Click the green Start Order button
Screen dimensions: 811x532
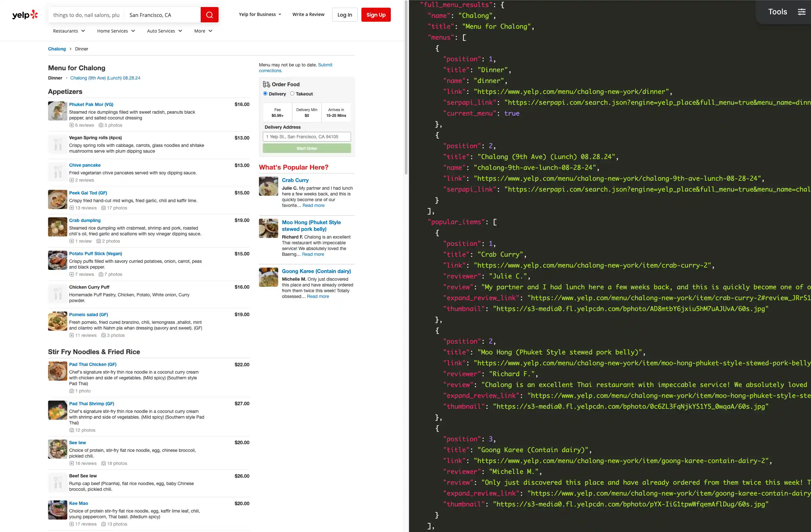(306, 148)
